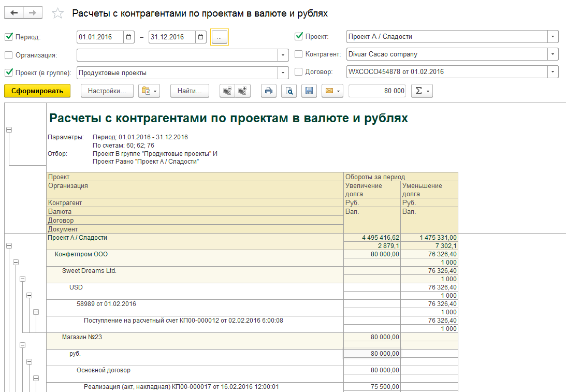Open dropdown for Проект А / Сладости

(x=553, y=36)
